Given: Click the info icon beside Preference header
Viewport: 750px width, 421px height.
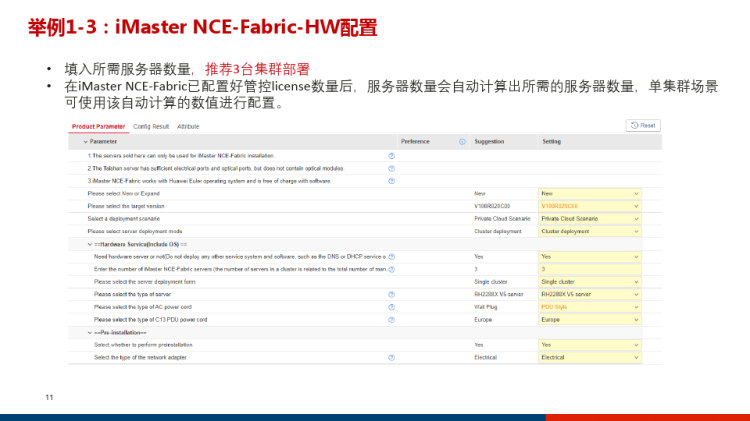Looking at the screenshot, I should [462, 142].
